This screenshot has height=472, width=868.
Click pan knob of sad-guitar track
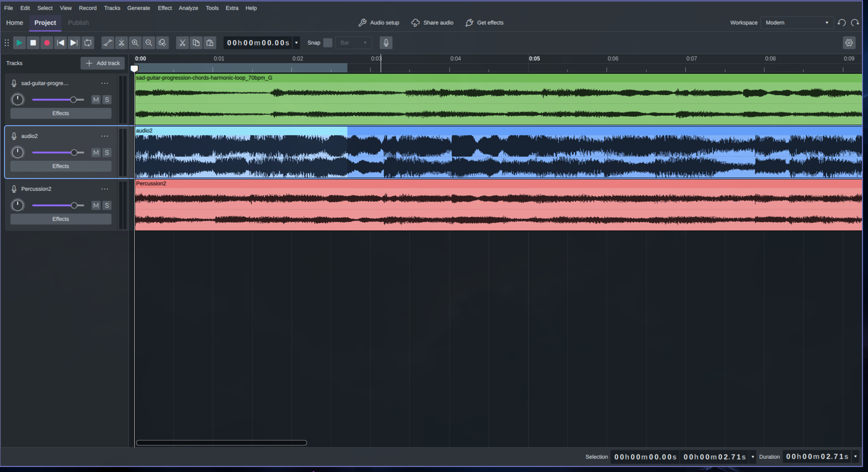click(17, 100)
